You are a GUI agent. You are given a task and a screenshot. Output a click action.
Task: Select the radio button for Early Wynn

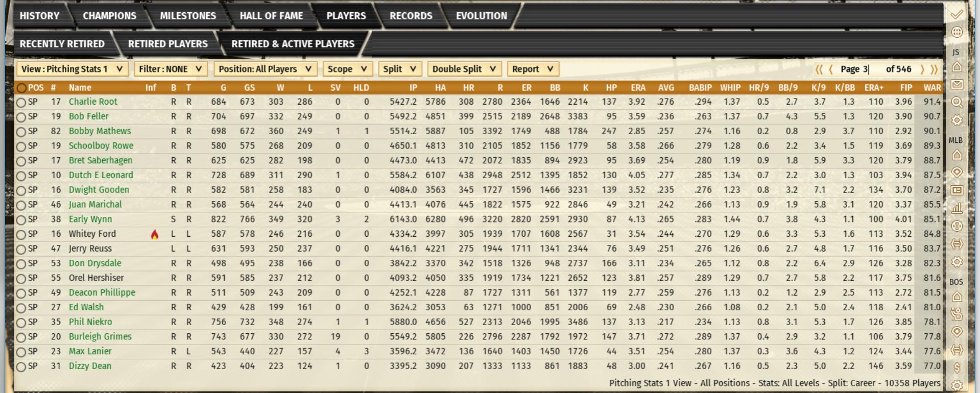21,220
